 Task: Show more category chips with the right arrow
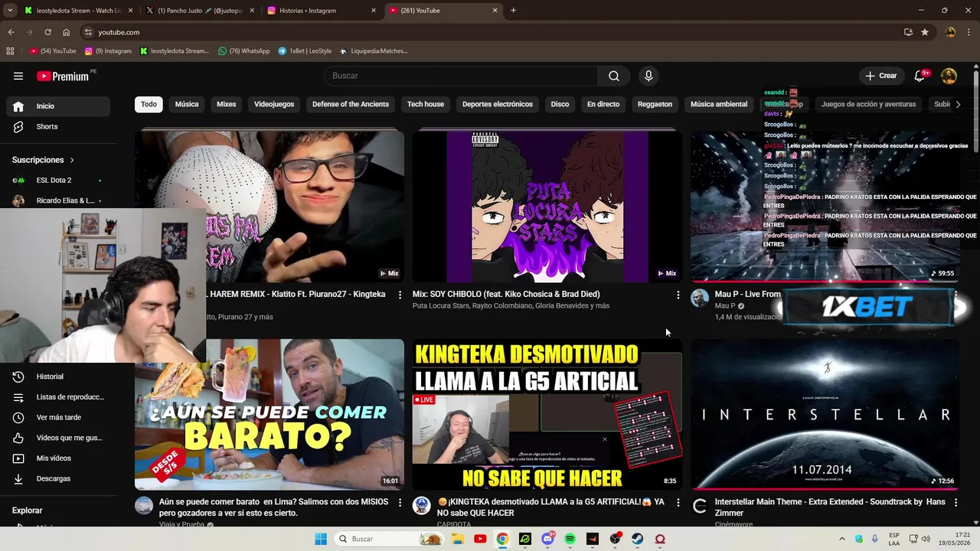pos(957,104)
